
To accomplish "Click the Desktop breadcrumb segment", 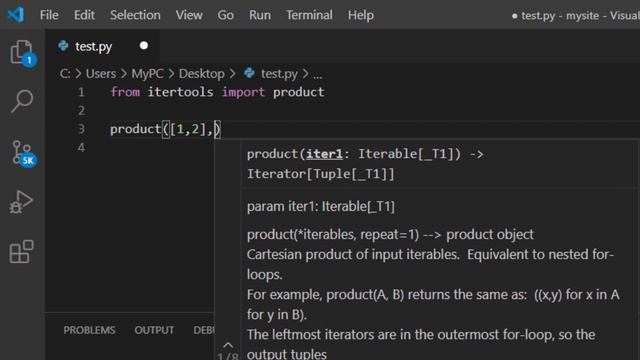I will pos(202,73).
